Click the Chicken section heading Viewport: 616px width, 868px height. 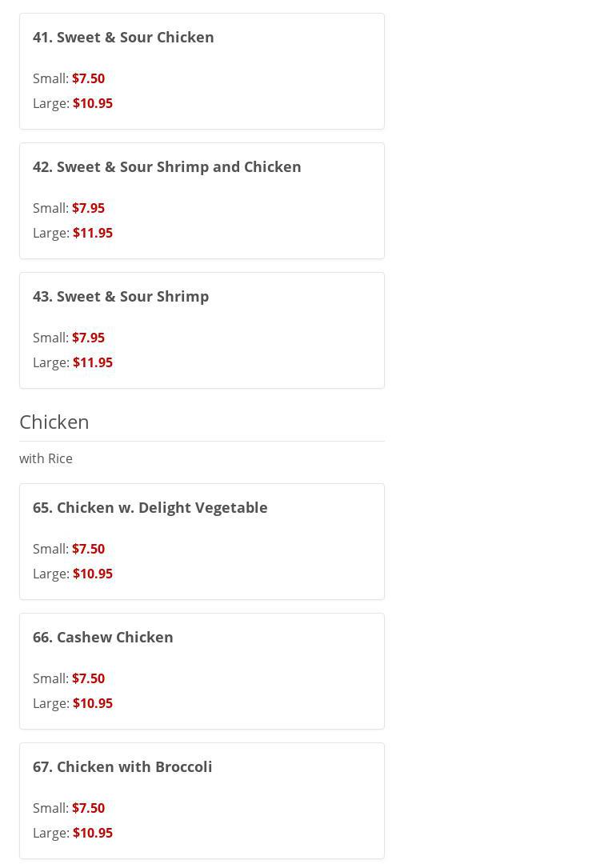click(x=54, y=422)
